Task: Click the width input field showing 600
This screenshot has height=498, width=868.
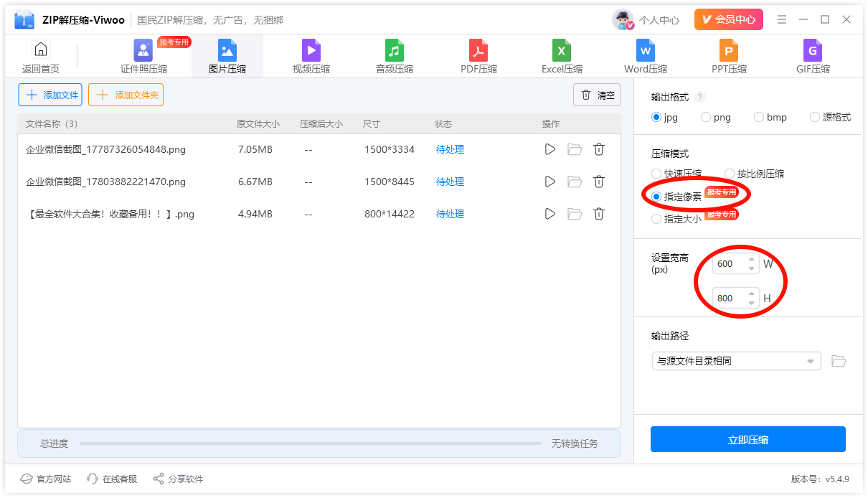Action: (x=729, y=263)
